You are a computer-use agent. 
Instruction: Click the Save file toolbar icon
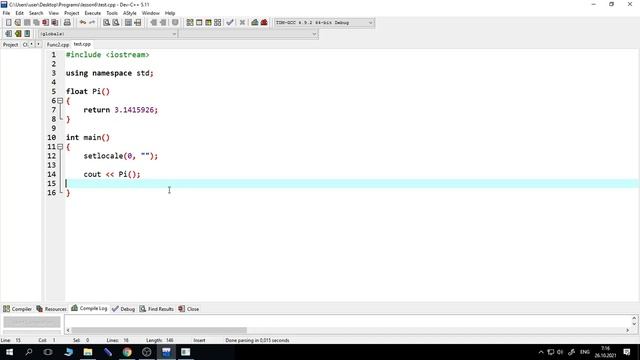[27, 23]
